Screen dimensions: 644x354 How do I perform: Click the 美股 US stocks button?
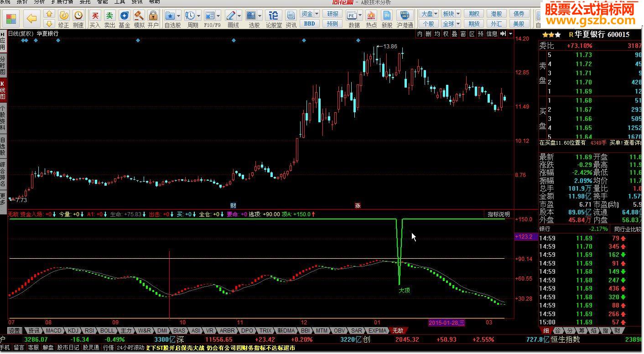click(519, 24)
